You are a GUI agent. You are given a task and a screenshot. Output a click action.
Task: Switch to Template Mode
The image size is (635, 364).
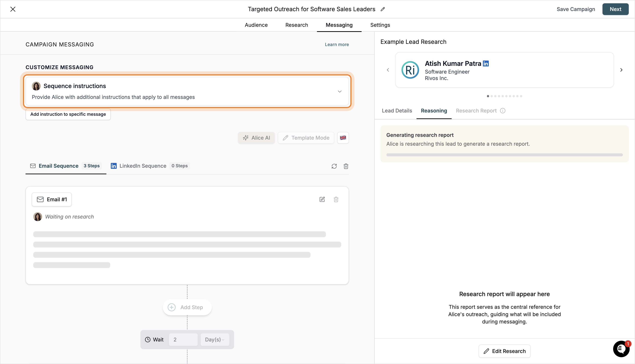(x=306, y=137)
